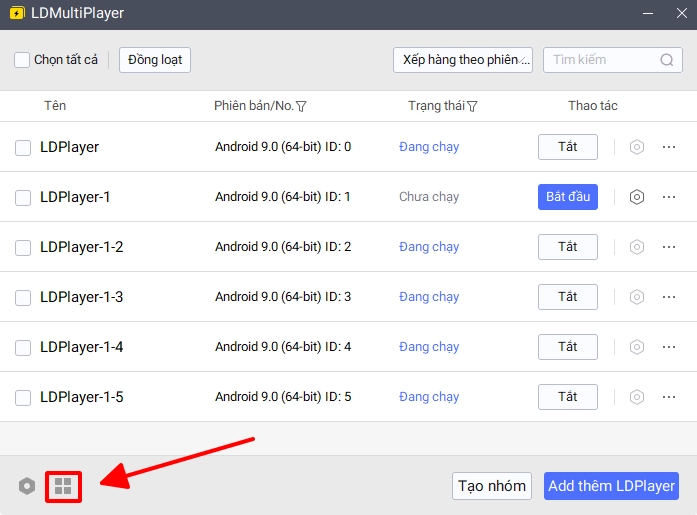Viewport: 697px width, 515px height.
Task: Click 'Tắt' to stop LDPlayer-1-4
Action: [x=567, y=347]
